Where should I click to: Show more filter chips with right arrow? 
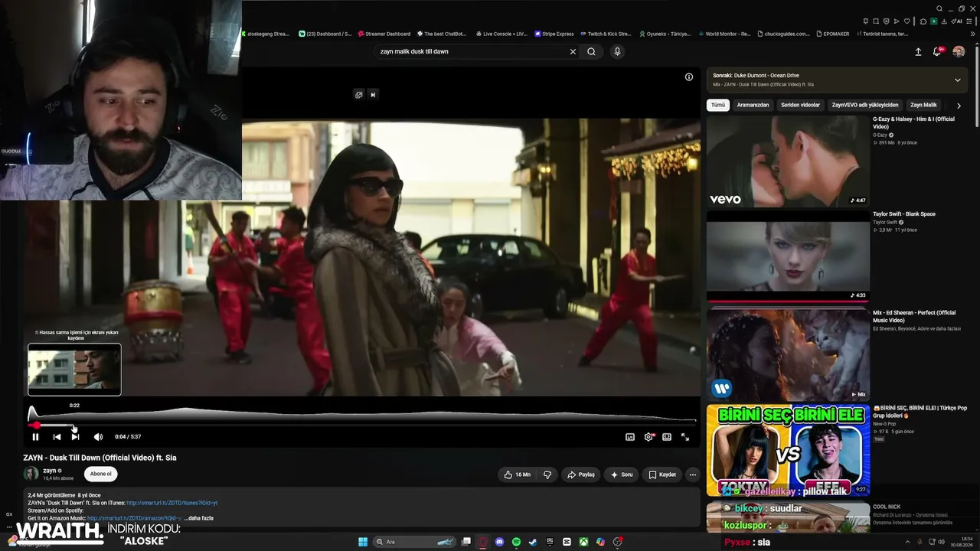(x=959, y=106)
